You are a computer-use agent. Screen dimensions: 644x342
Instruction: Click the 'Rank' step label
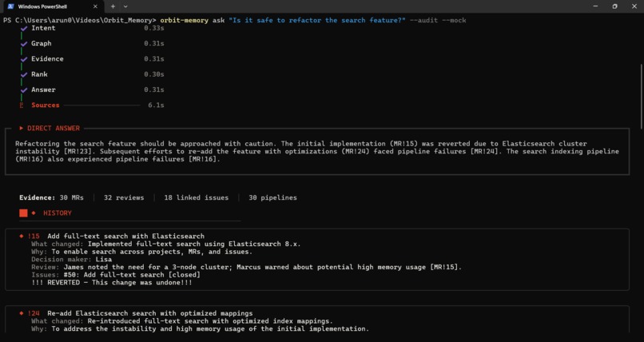(39, 74)
